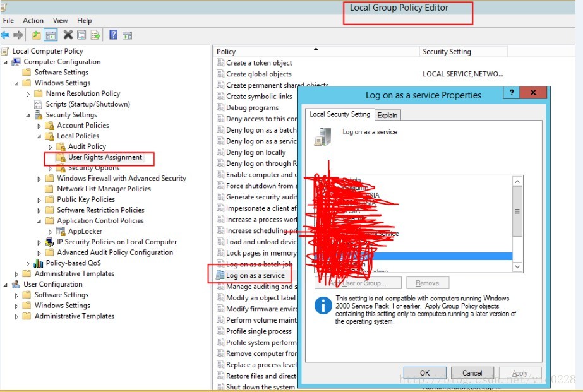The height and width of the screenshot is (392, 583).
Task: Select Public Key Policies node
Action: point(86,199)
